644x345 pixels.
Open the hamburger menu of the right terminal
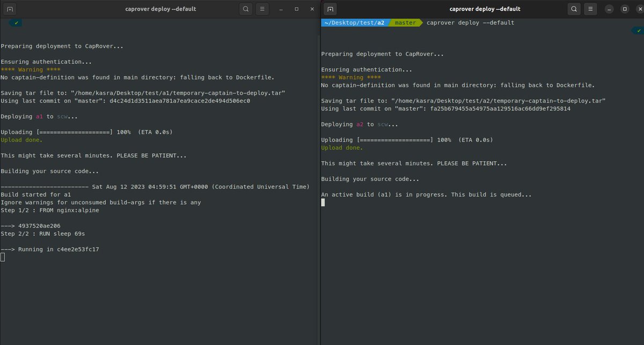point(591,9)
